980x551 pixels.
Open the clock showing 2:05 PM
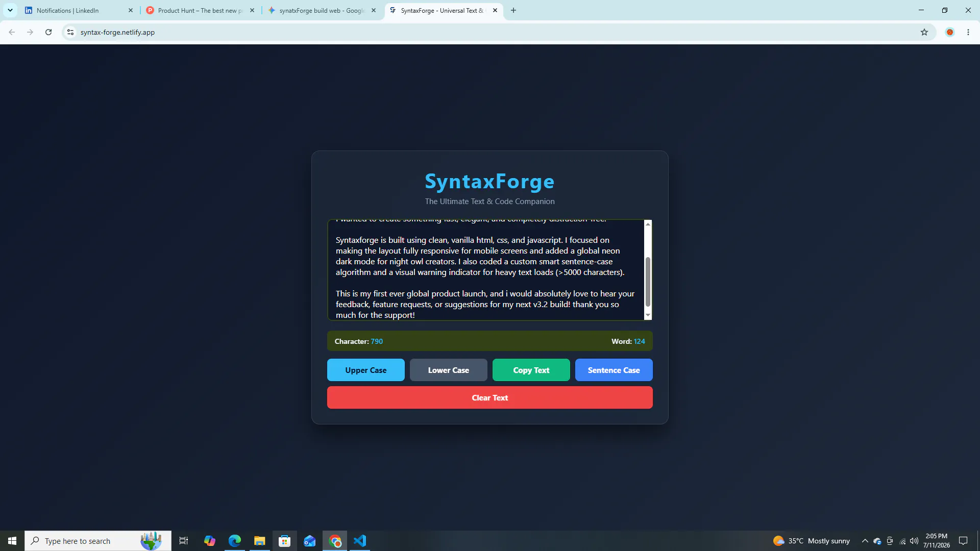(x=937, y=541)
